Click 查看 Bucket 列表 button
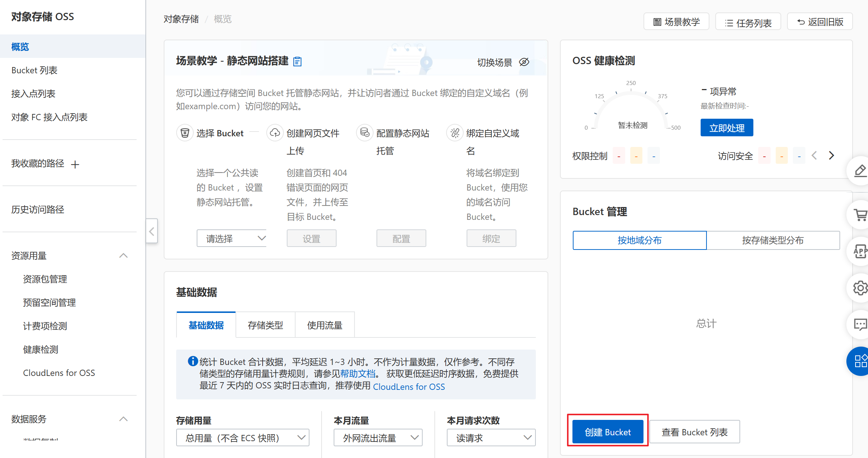Image resolution: width=868 pixels, height=458 pixels. coord(694,432)
